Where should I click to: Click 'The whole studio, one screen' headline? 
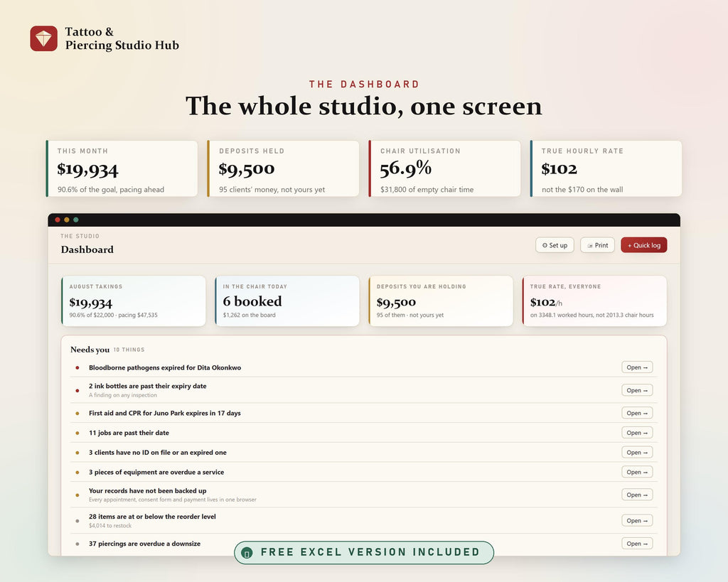coord(364,107)
